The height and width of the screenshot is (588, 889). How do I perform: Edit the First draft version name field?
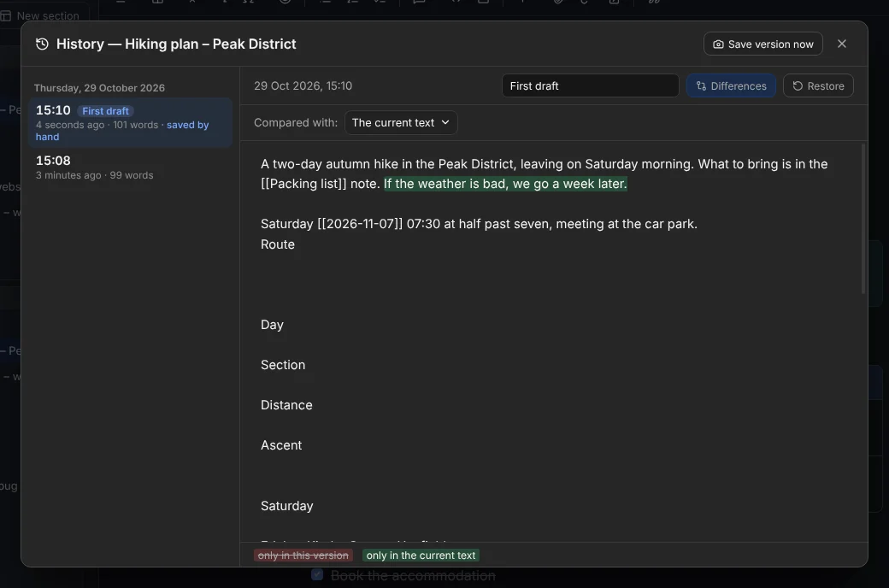(590, 85)
